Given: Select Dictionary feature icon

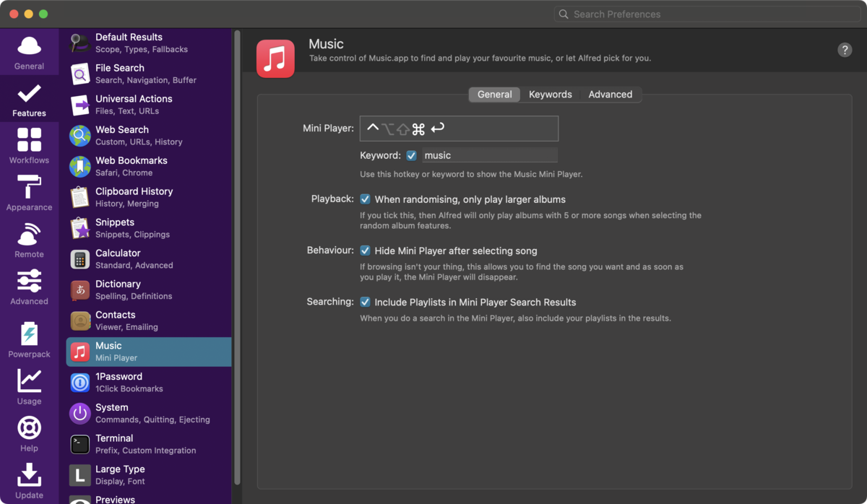Looking at the screenshot, I should (79, 290).
